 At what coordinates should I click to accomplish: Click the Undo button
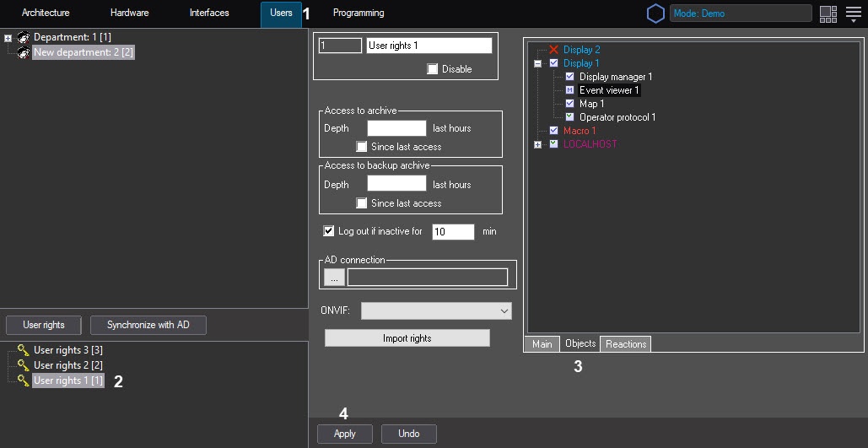point(409,434)
